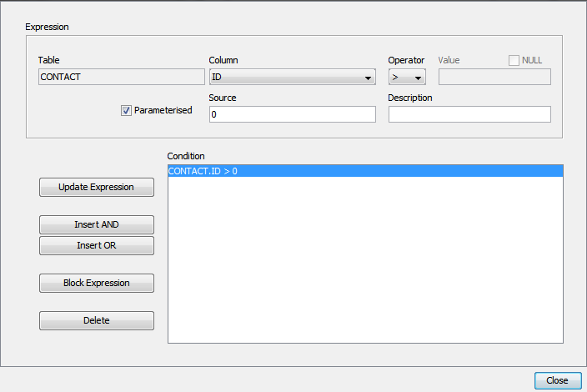Click the disabled NULL checkbox
The image size is (587, 392).
(514, 60)
